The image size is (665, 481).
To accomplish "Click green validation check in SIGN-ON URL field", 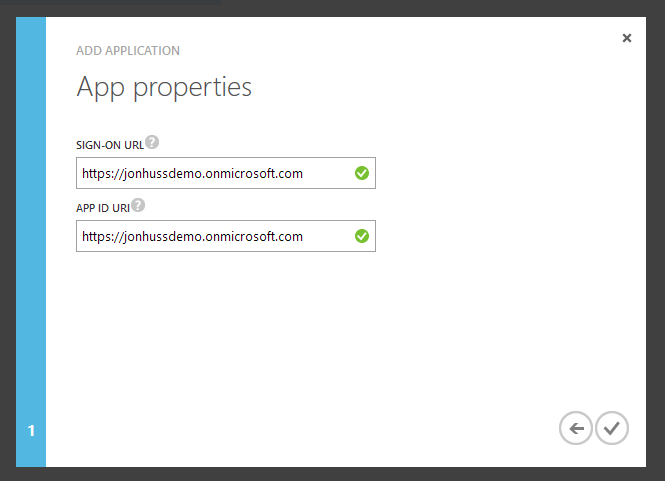I will pos(362,174).
